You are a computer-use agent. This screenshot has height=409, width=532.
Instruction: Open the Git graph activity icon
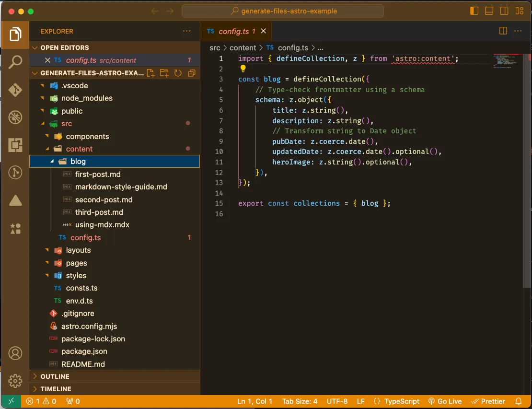(x=15, y=173)
